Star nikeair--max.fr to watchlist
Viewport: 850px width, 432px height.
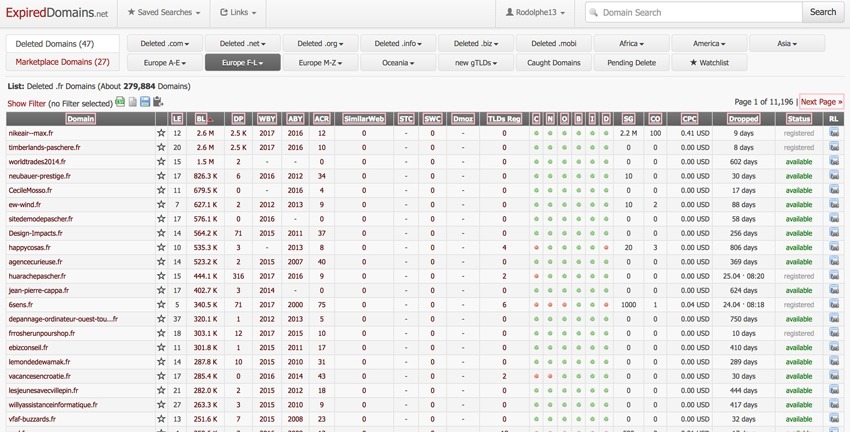click(x=161, y=133)
